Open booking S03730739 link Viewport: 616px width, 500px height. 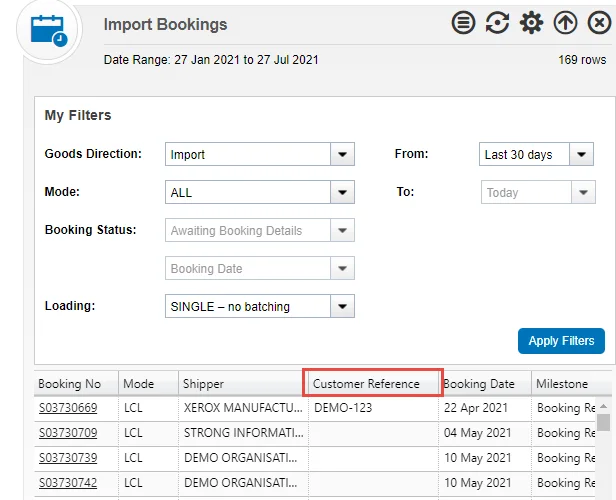(x=68, y=458)
